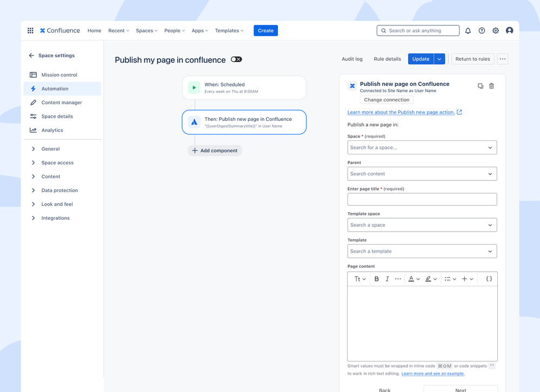Select Space details in sidebar

pyautogui.click(x=62, y=116)
